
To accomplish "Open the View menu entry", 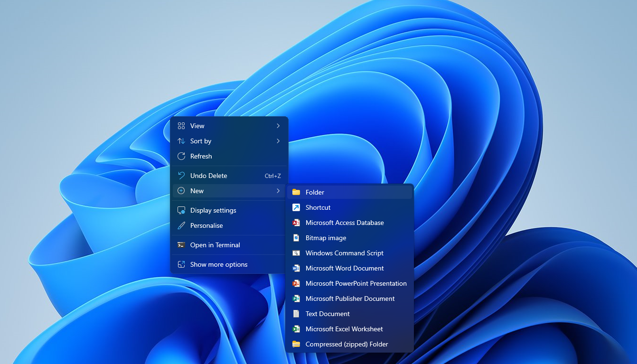I will click(229, 126).
